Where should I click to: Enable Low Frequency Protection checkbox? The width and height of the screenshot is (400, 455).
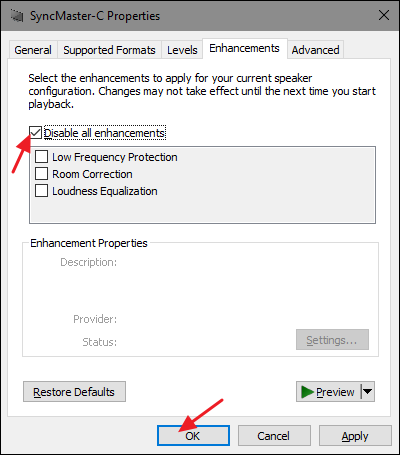(41, 157)
